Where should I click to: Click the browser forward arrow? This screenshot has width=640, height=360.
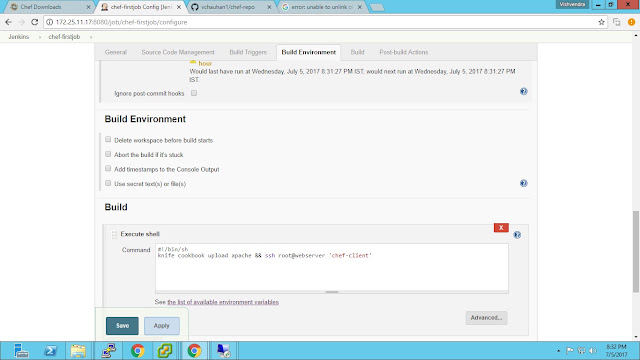(x=22, y=22)
